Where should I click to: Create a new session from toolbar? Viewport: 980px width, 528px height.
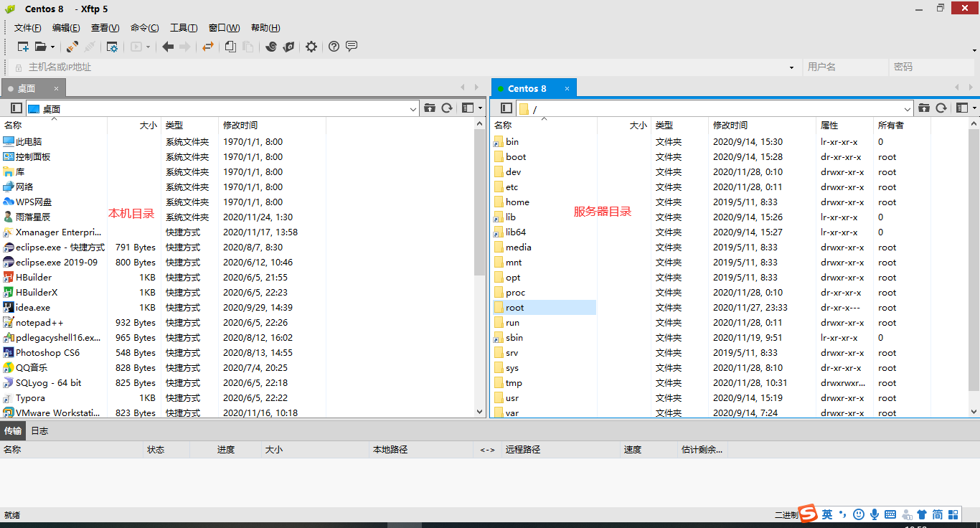pos(23,47)
